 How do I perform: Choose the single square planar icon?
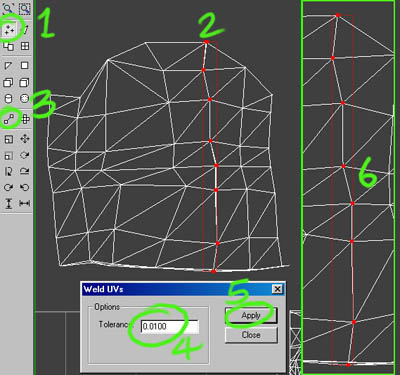(x=24, y=65)
